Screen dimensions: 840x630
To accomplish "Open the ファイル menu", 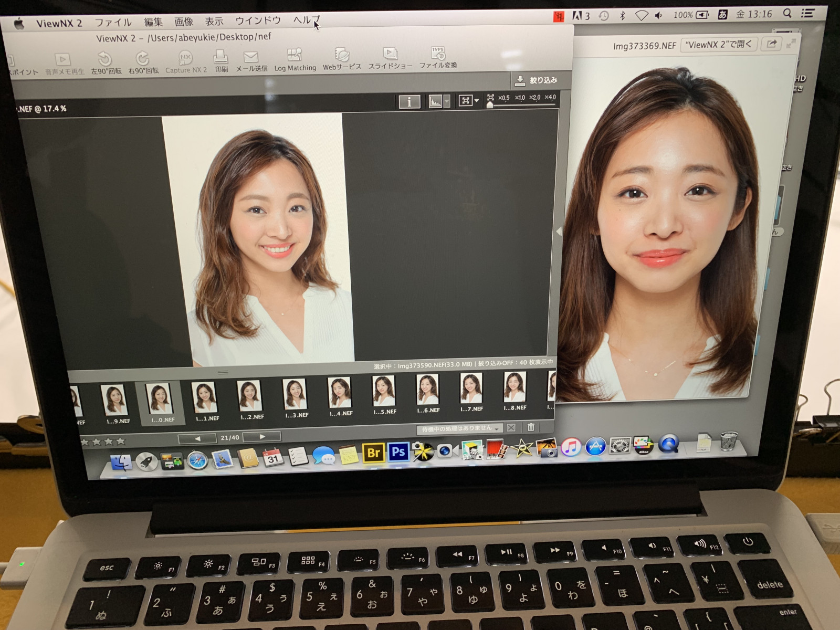I will (113, 23).
